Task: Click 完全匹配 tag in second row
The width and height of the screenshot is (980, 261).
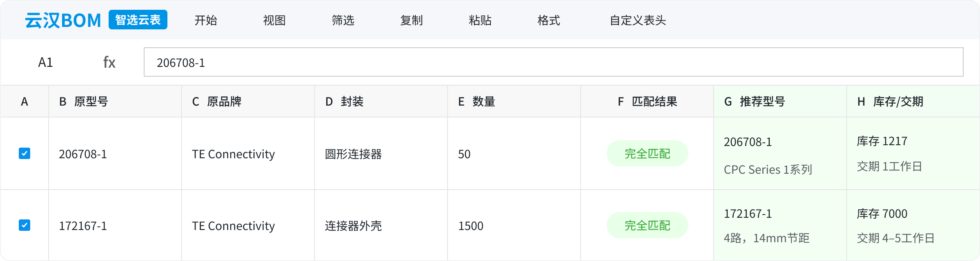Action: 647,225
